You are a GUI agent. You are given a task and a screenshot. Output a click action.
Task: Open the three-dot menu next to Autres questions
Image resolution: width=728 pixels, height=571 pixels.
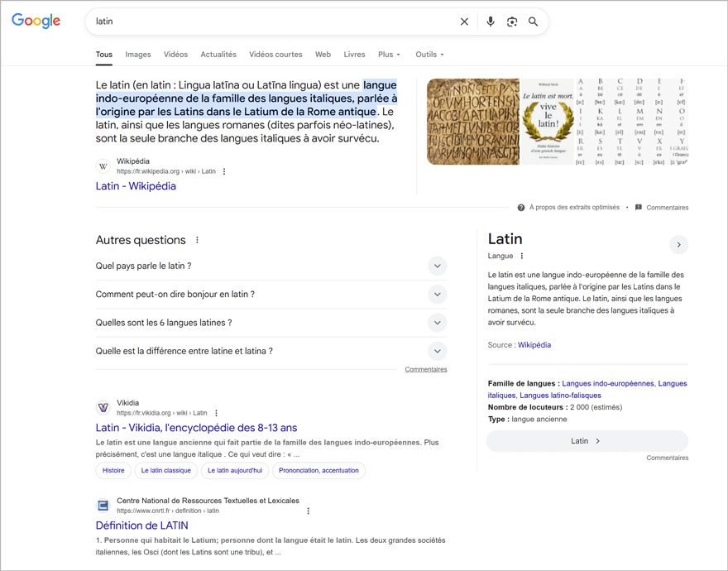click(197, 239)
